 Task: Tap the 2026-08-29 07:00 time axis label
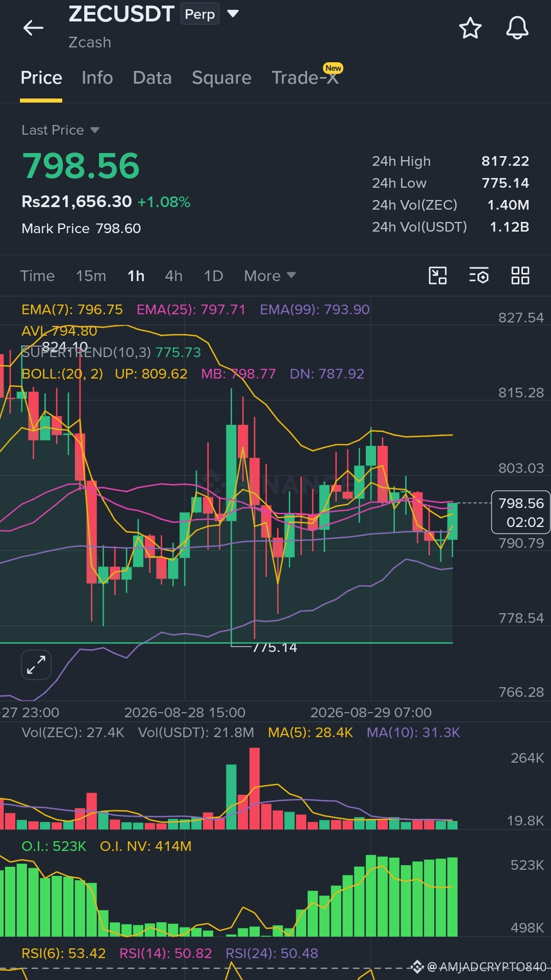coord(371,712)
